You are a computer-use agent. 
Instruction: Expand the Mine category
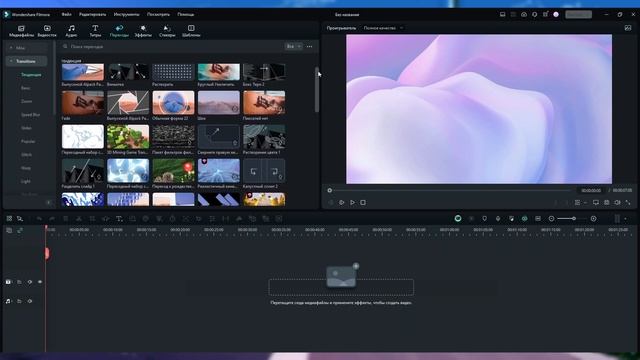[26, 48]
